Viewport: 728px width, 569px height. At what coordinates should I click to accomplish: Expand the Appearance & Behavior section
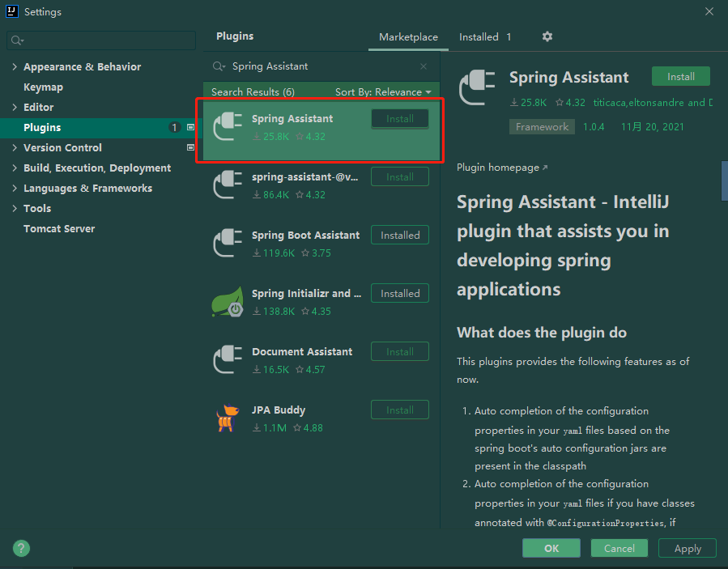coord(15,66)
